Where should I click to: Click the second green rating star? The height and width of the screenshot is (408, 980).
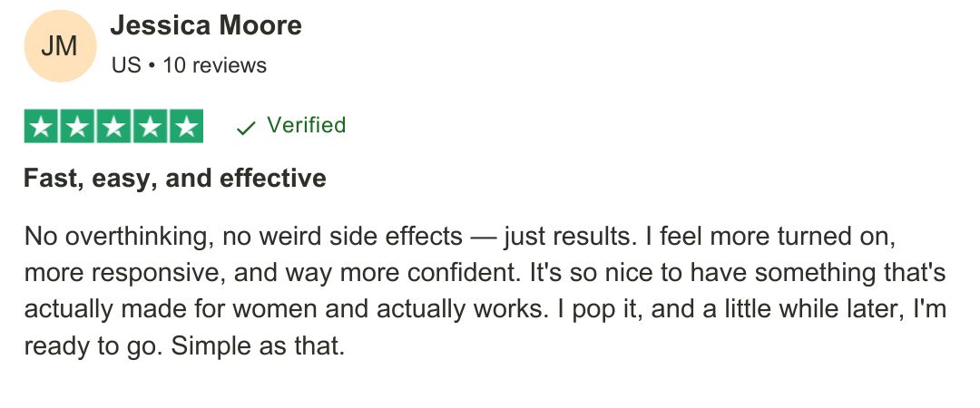(x=77, y=126)
